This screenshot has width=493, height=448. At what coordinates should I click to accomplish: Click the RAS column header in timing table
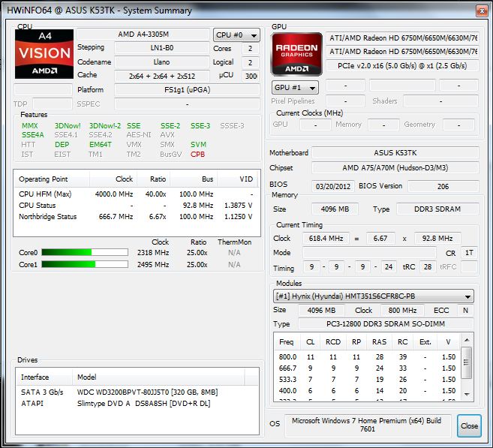pyautogui.click(x=379, y=342)
